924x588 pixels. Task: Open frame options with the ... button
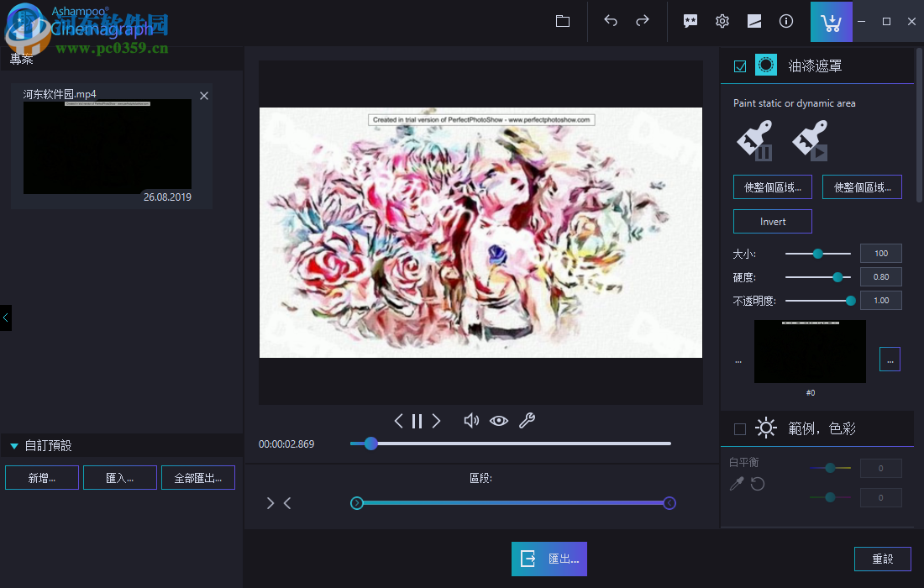point(890,359)
